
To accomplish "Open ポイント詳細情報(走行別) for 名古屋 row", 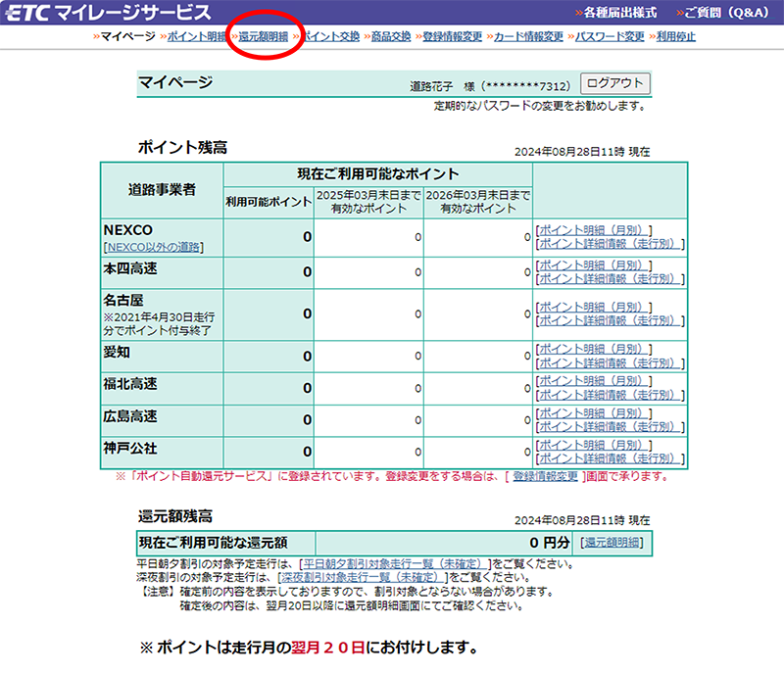I will coord(610,320).
